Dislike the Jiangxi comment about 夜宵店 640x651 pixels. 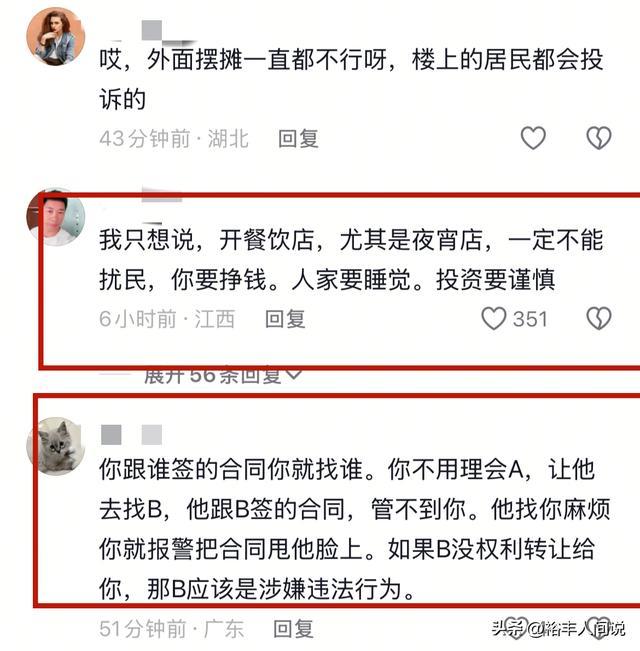598,318
